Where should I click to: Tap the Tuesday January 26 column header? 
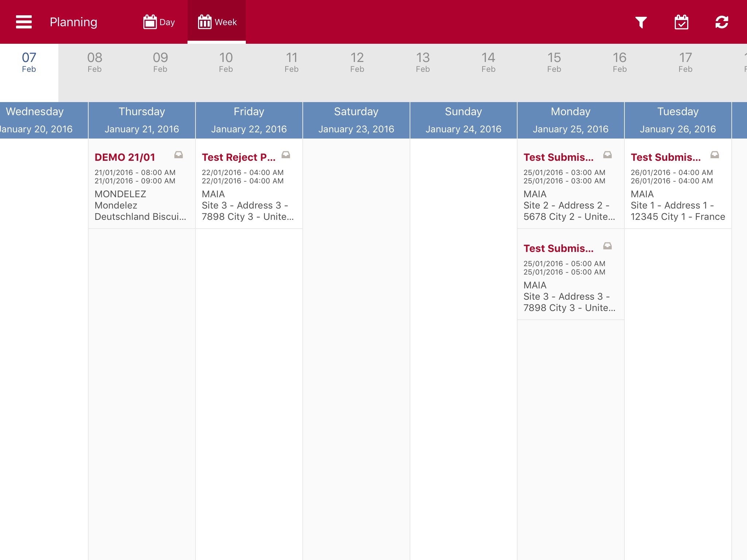(678, 120)
